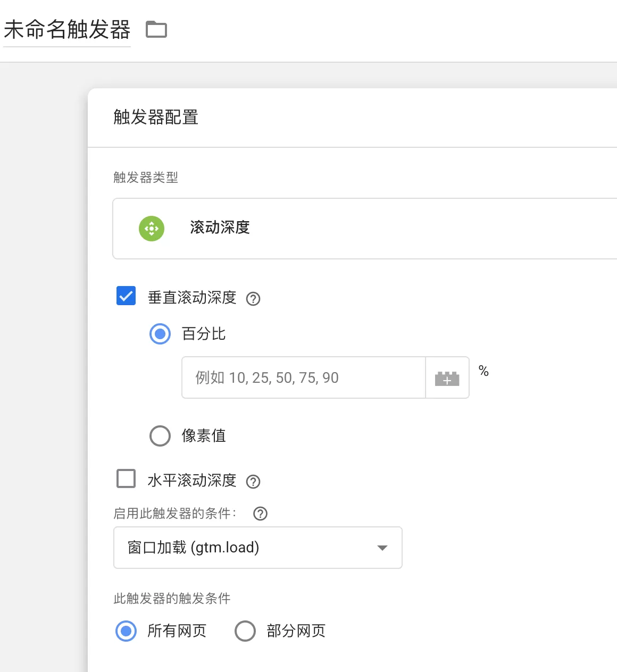The image size is (617, 672).
Task: Select the 像素值 radio button
Action: pyautogui.click(x=160, y=435)
